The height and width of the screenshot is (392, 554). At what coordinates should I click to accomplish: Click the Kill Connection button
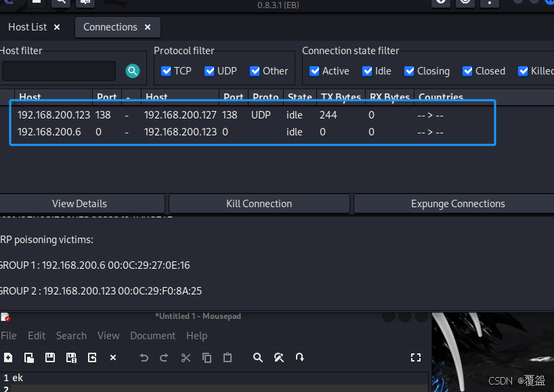(x=259, y=204)
